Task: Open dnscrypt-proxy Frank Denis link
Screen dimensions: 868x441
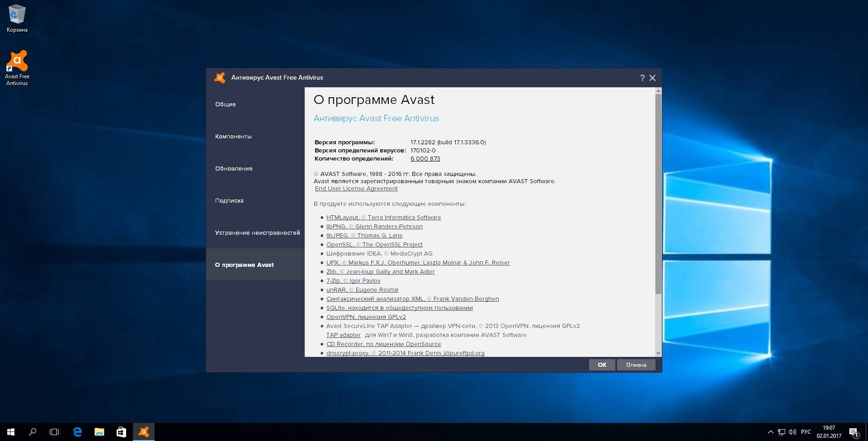Action: coord(405,353)
